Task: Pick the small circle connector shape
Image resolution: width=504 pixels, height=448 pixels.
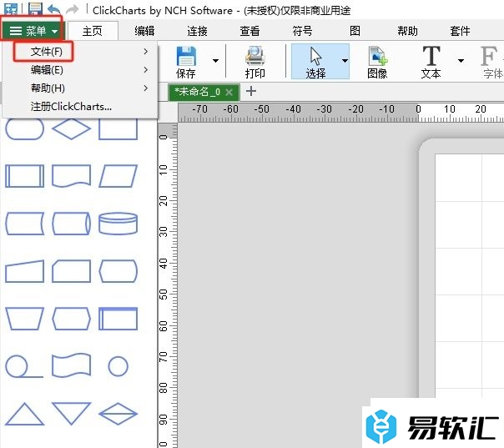Action: coord(118,366)
